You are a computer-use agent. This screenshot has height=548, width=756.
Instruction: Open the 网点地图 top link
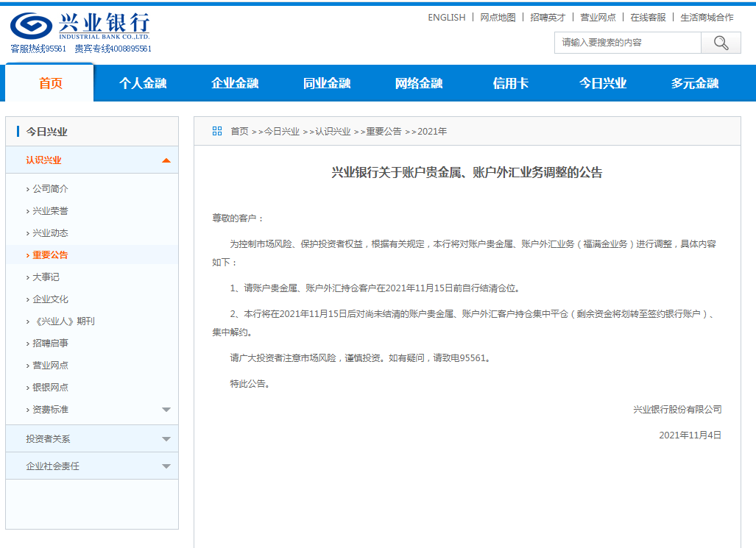point(498,18)
